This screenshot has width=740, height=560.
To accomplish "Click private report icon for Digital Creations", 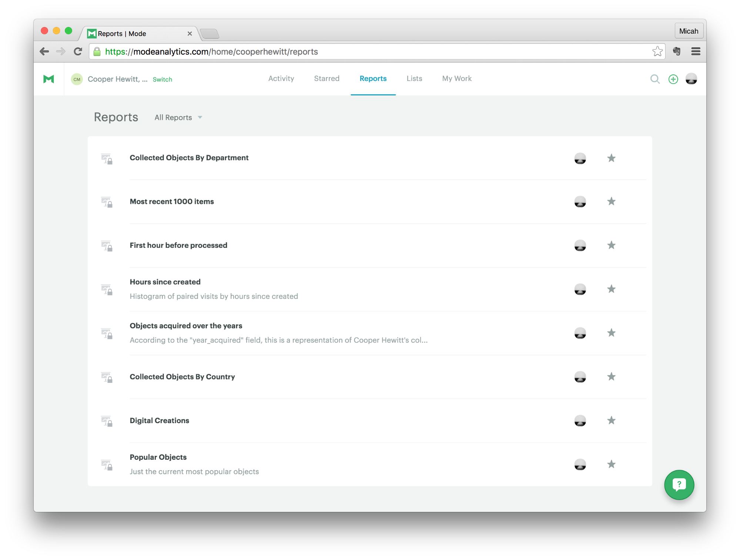I will [x=107, y=421].
